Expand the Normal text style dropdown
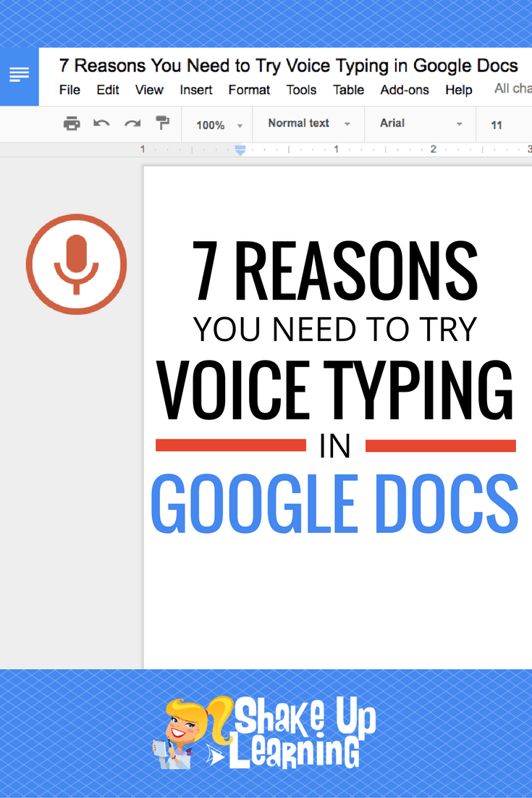532x798 pixels. pos(309,124)
